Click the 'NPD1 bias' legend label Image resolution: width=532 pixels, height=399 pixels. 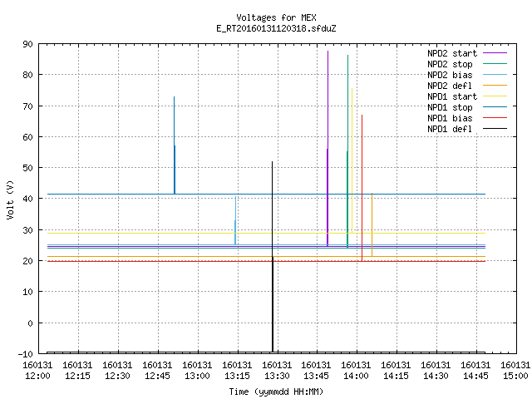click(x=450, y=118)
